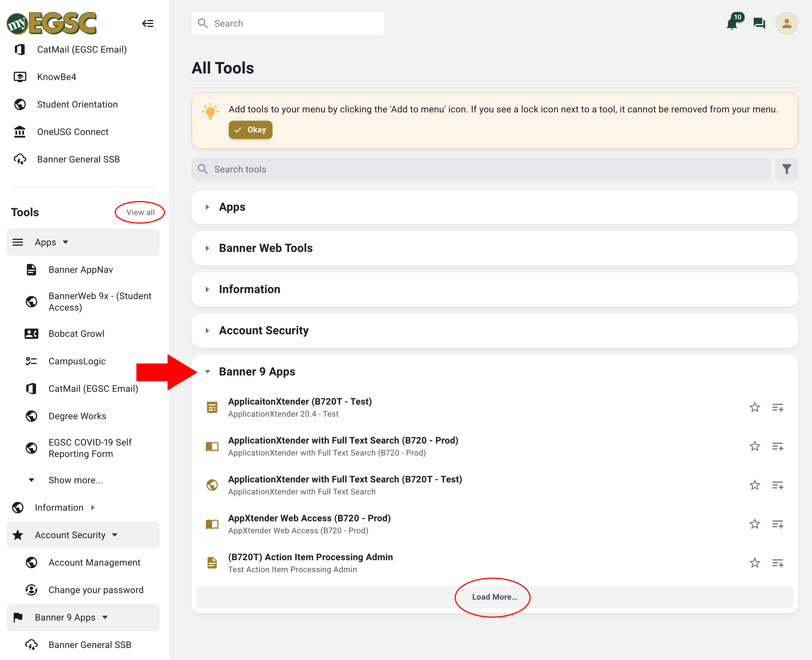
Task: Favorite ApplicaitonXtender (B720T - Test) with star
Action: (x=755, y=407)
